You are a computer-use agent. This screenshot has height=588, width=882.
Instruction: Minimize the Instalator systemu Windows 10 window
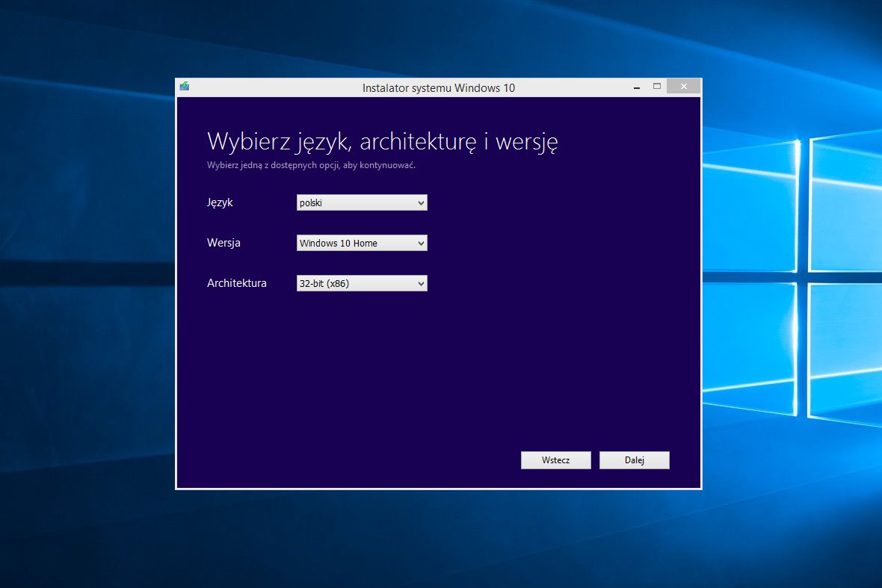637,87
